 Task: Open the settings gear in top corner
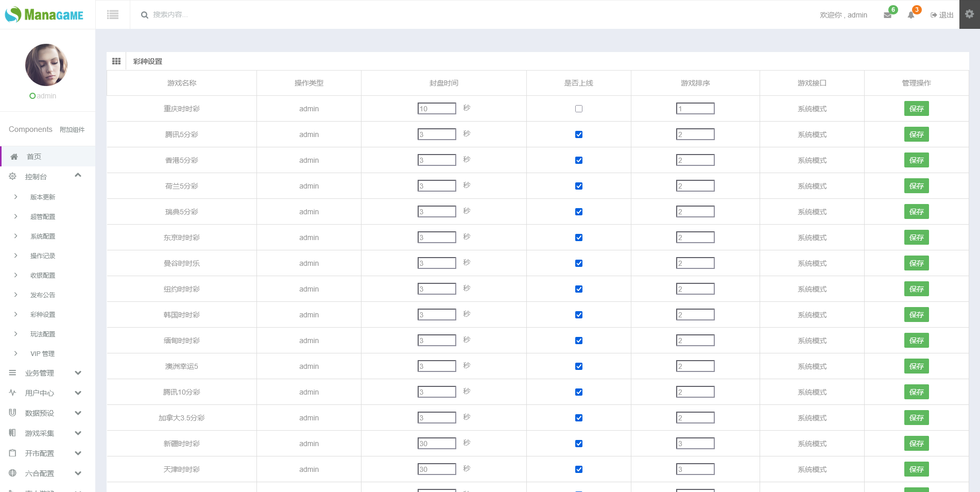[969, 14]
